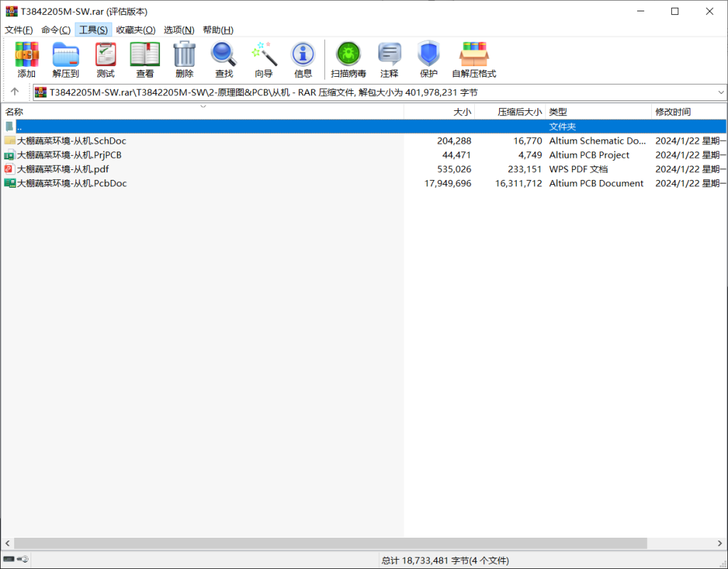Click the 删除 (Delete) trash icon
728x569 pixels.
click(184, 59)
